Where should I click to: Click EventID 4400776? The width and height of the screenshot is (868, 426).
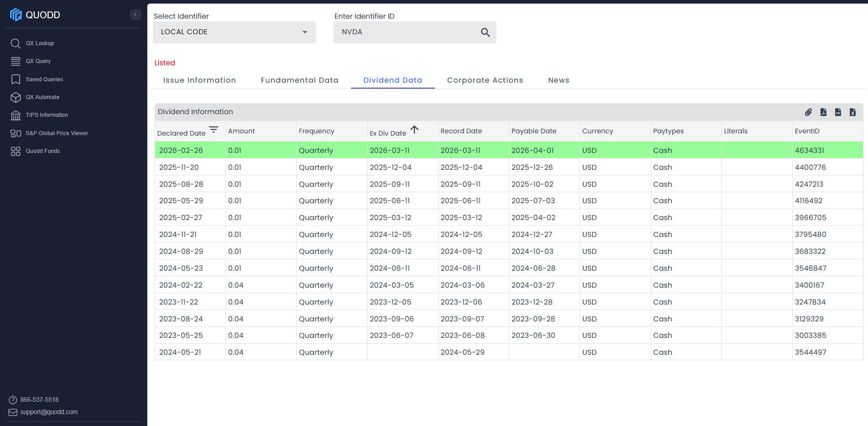(810, 168)
